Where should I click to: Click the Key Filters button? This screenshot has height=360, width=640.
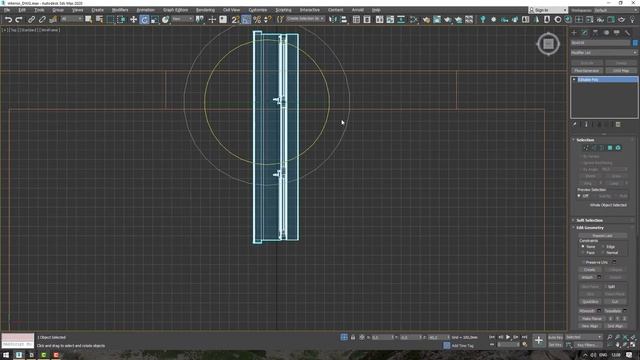click(587, 345)
